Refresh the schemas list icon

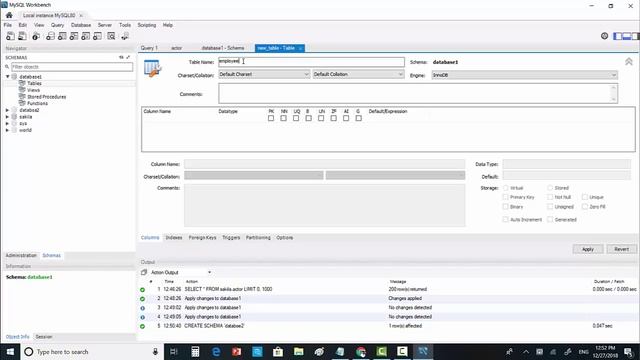(x=121, y=58)
